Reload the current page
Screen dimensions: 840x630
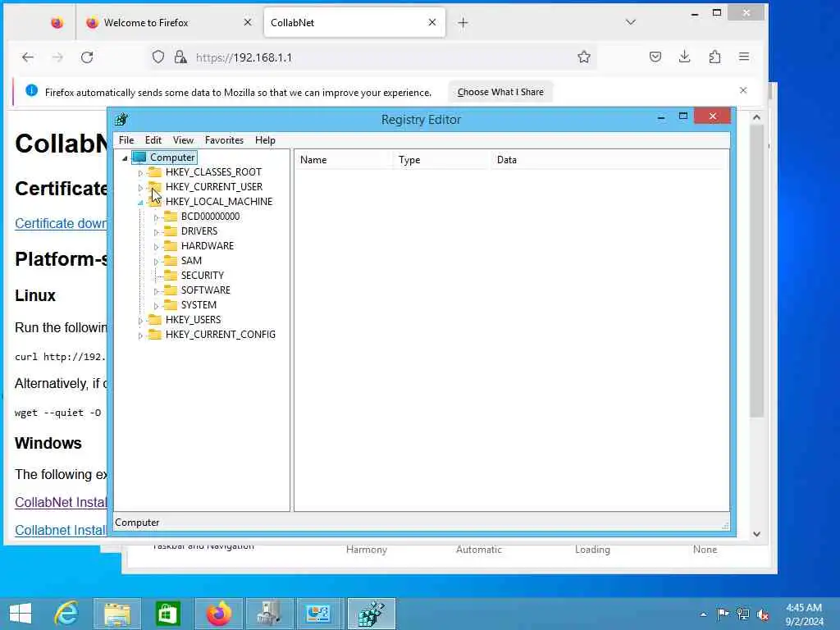click(87, 57)
